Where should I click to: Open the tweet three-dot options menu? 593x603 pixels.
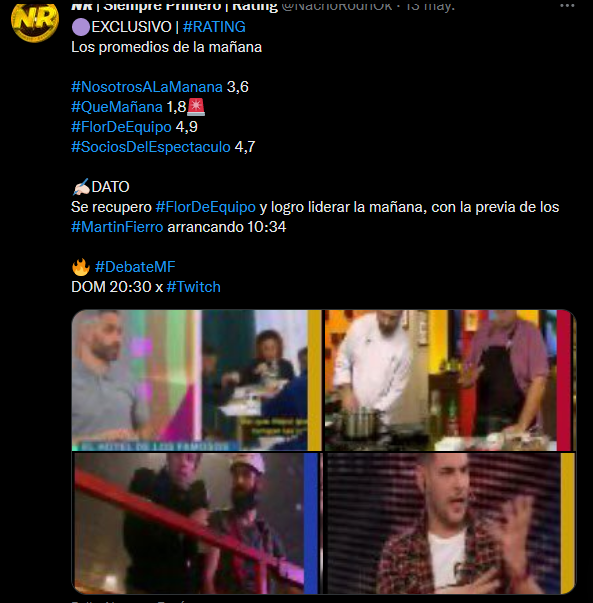pos(567,5)
